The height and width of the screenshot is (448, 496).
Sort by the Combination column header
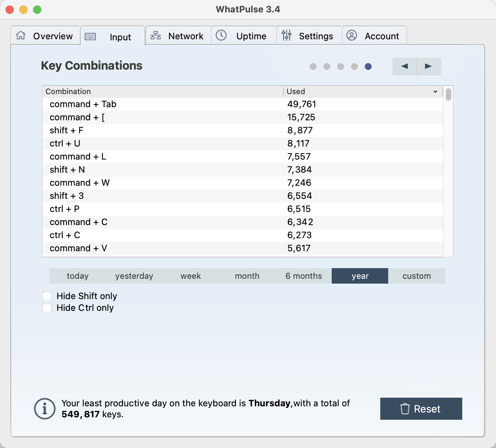pyautogui.click(x=162, y=92)
